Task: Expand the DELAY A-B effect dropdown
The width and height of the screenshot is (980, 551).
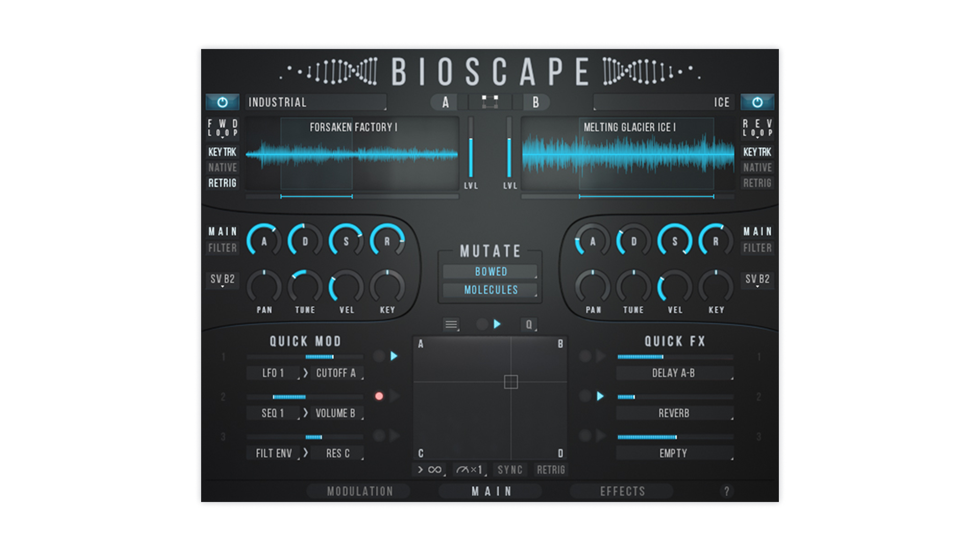Action: click(x=674, y=373)
